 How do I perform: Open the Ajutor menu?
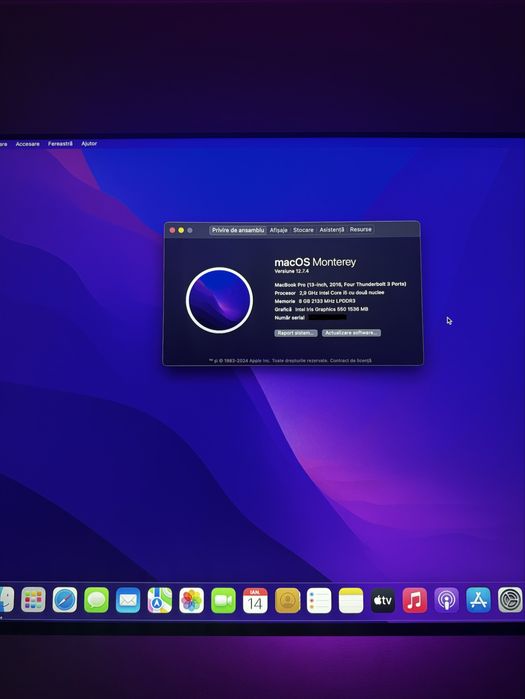point(89,143)
